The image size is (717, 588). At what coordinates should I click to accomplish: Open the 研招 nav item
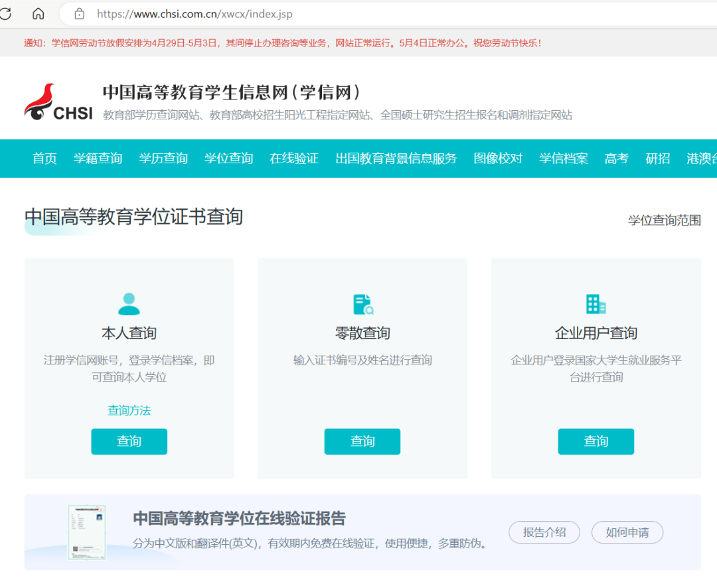(657, 158)
